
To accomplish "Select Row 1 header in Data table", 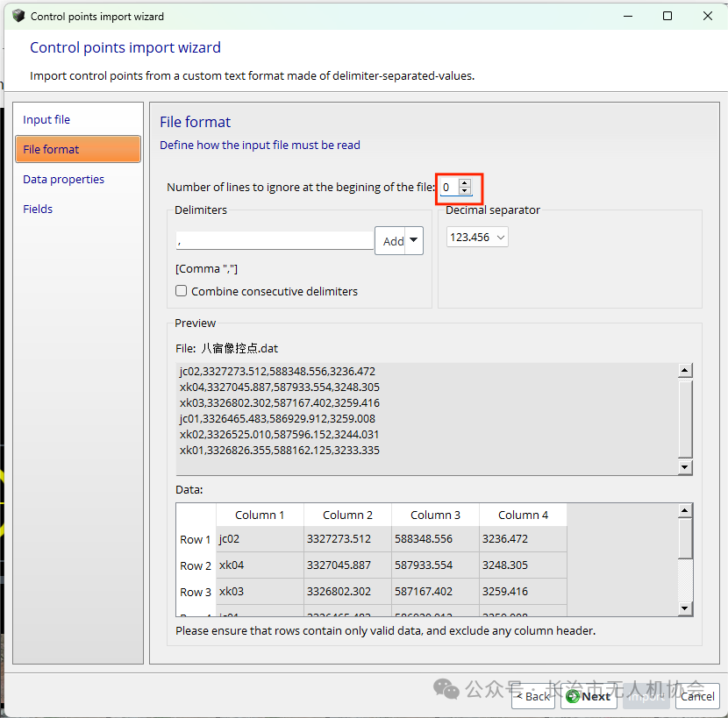I will click(x=196, y=539).
